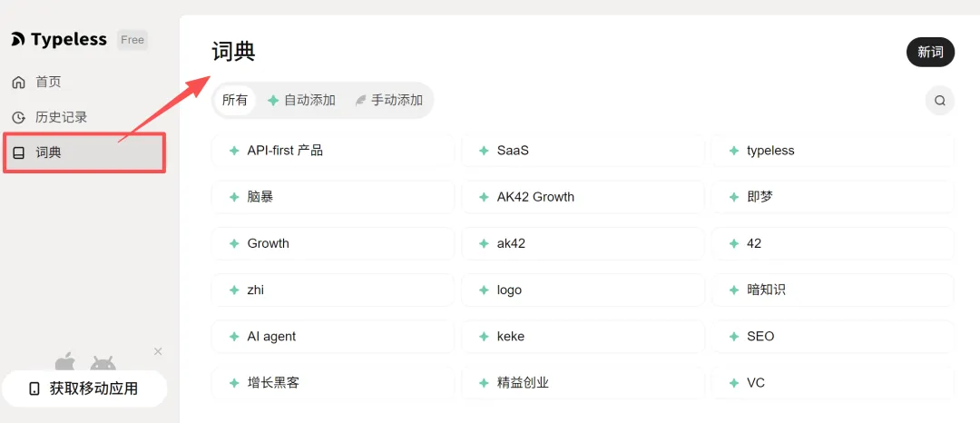
Task: Click the clock icon beside 历史记录
Action: coord(19,117)
